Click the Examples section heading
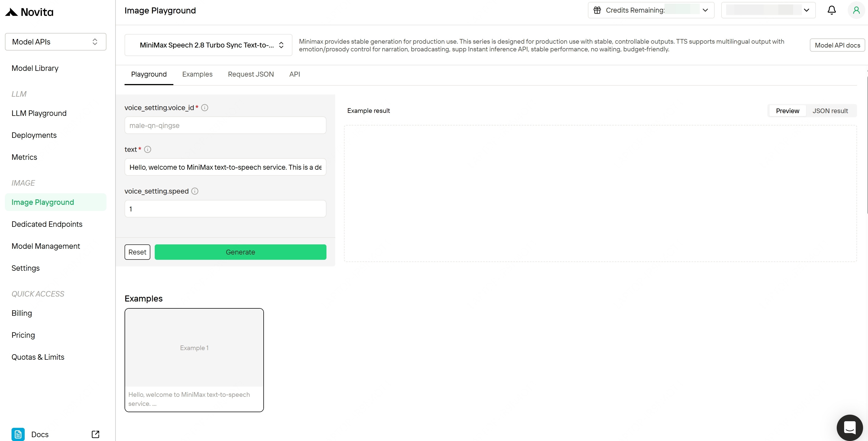This screenshot has height=441, width=868. 143,299
